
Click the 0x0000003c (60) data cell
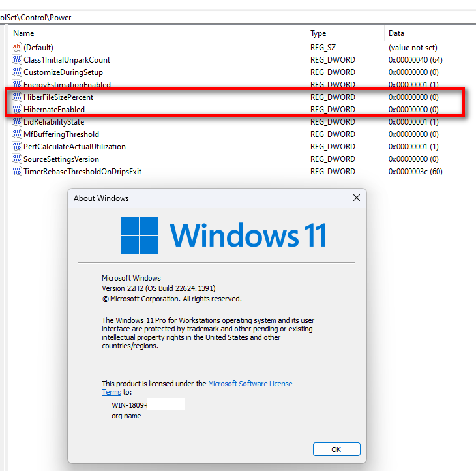415,172
